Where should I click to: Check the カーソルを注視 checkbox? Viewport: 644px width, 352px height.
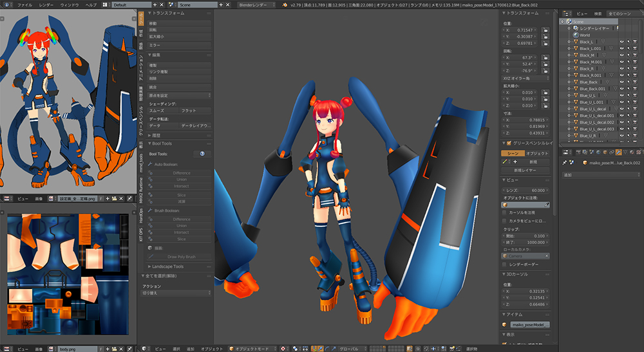(x=504, y=212)
